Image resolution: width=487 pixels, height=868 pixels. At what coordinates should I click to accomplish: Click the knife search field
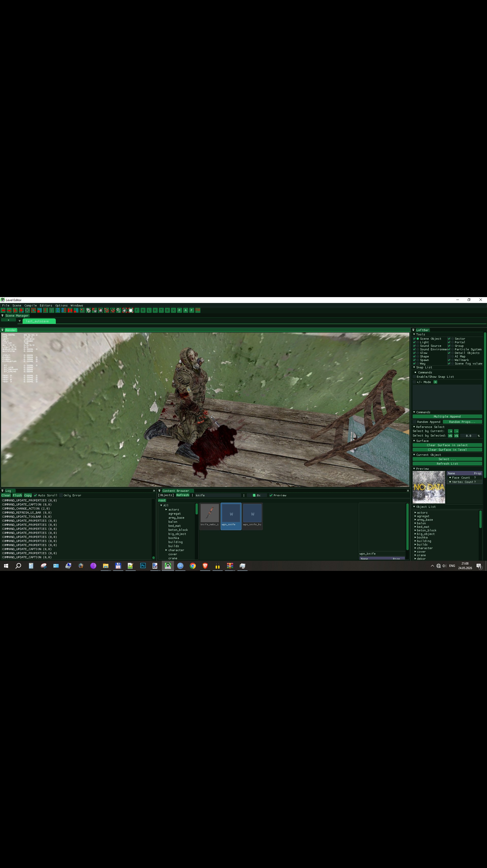click(x=218, y=495)
